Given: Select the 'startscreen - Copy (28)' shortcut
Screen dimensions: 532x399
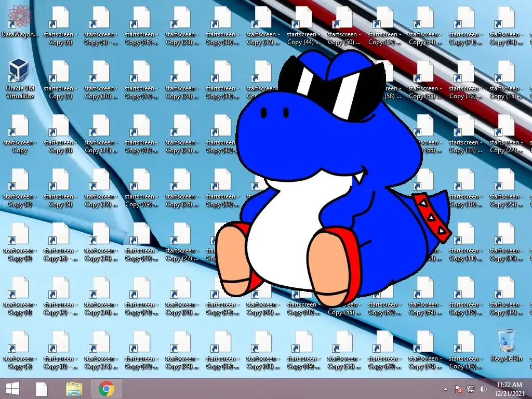Looking at the screenshot, I should [x=182, y=297].
